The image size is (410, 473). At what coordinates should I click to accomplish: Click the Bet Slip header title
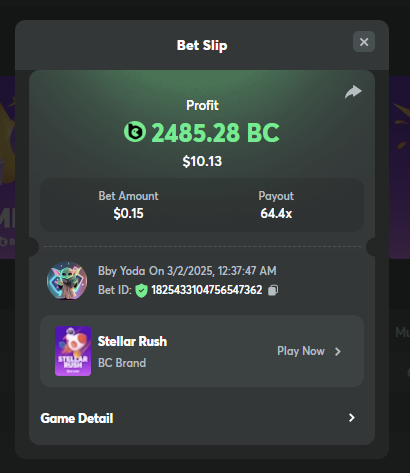coord(202,45)
